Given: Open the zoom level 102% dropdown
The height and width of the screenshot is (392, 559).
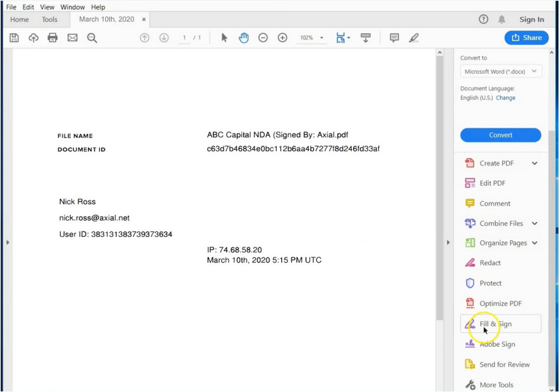Looking at the screenshot, I should tap(311, 38).
